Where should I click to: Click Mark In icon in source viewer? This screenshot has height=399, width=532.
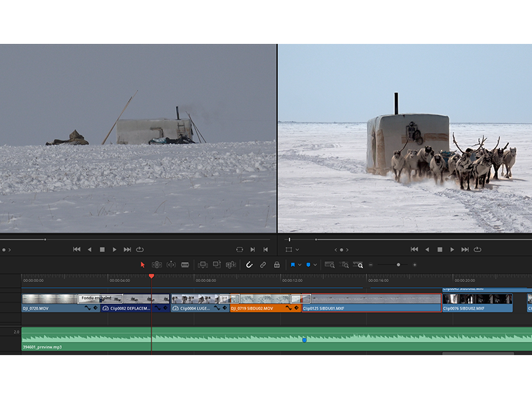(253, 249)
